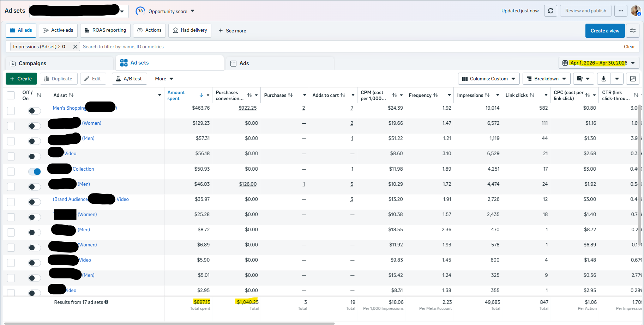Open the reports icon dropdown

point(583,79)
